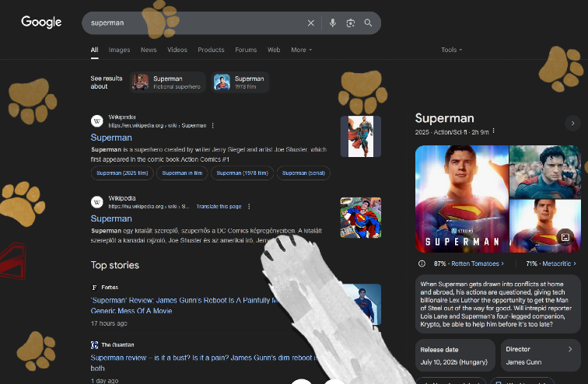Open the options dots for the en.wikipedia result
Image resolution: width=588 pixels, height=384 pixels.
212,125
